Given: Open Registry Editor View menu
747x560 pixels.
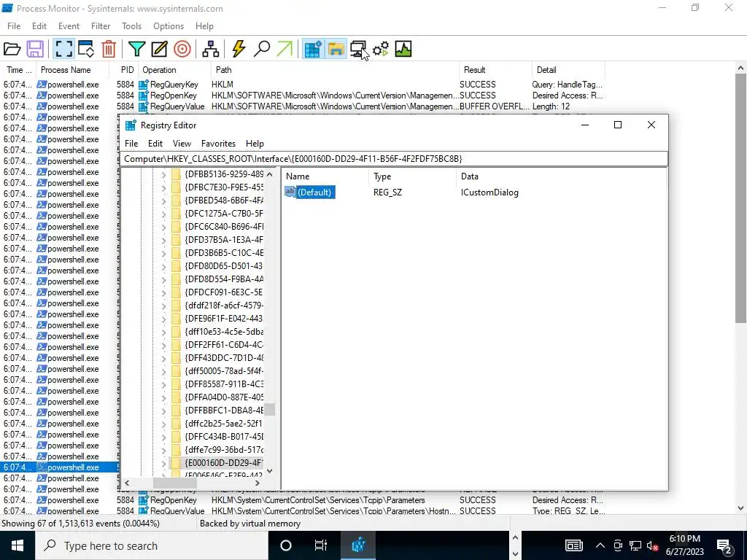Looking at the screenshot, I should coord(182,144).
